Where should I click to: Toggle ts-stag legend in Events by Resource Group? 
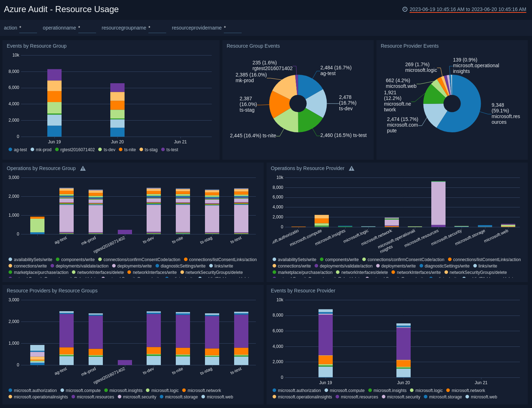[x=148, y=150]
